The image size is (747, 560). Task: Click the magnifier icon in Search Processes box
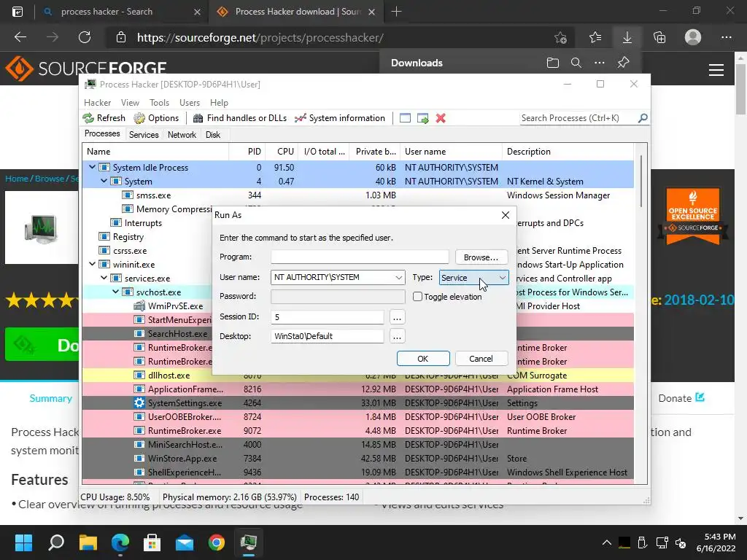643,117
